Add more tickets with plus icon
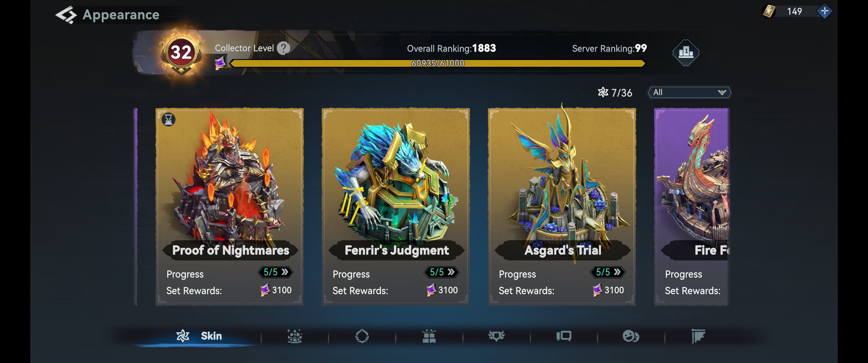Viewport: 868px width, 363px height. [x=824, y=11]
